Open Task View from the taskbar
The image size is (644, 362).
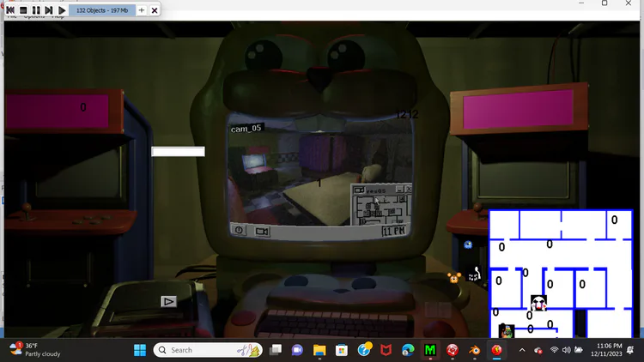click(x=276, y=350)
